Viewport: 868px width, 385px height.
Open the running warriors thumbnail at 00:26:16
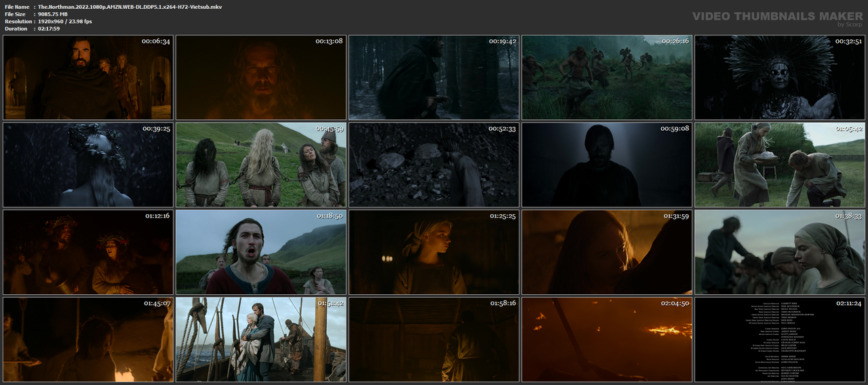[607, 78]
